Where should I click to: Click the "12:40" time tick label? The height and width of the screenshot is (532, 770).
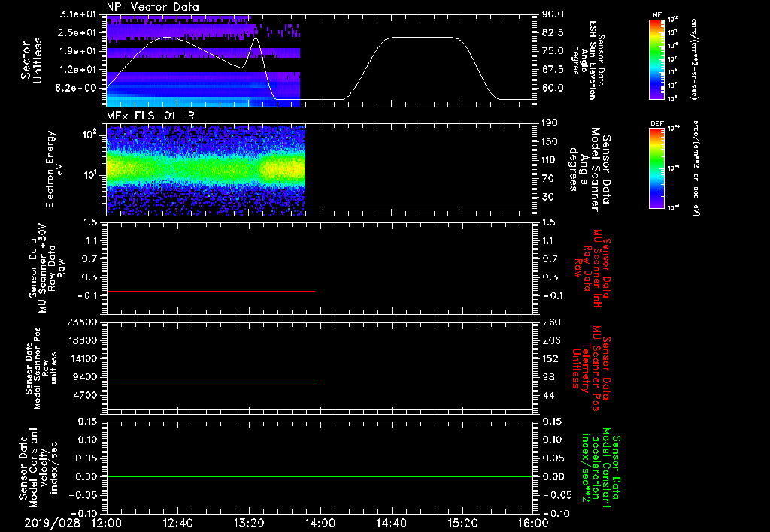tap(177, 523)
